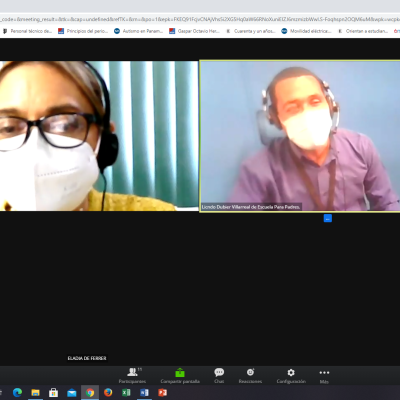Open 'Personal técnico de...' bookmark
The height and width of the screenshot is (400, 400).
28,31
